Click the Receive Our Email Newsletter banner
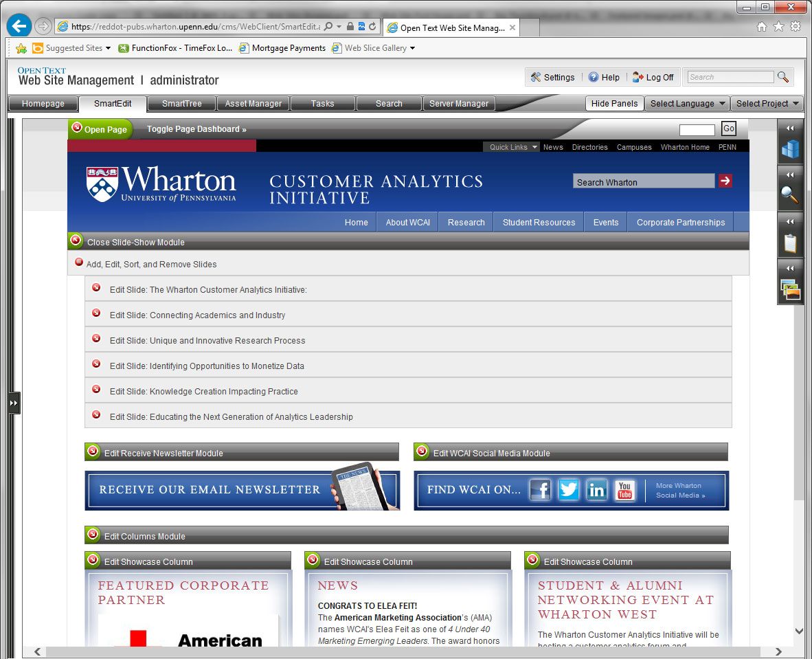 coord(243,490)
